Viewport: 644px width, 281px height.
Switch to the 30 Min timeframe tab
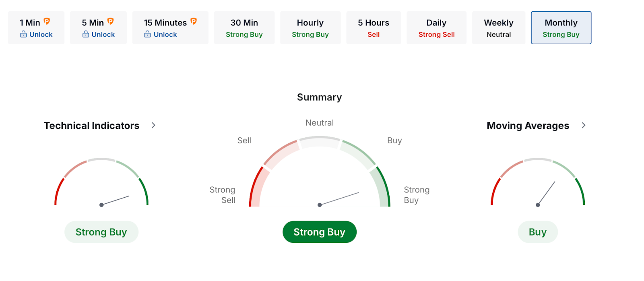point(244,28)
